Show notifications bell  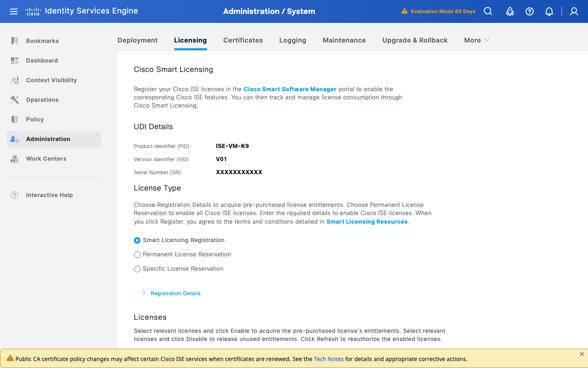pos(549,11)
